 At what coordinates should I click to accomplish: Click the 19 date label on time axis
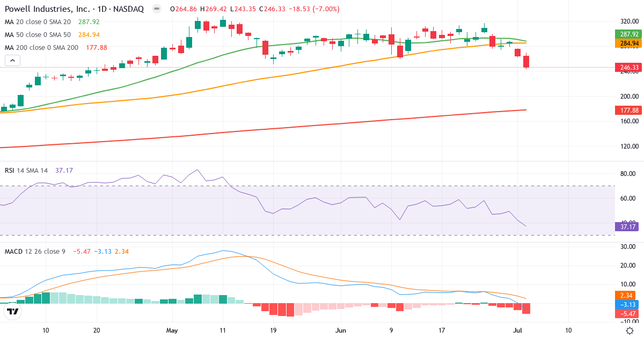(273, 330)
